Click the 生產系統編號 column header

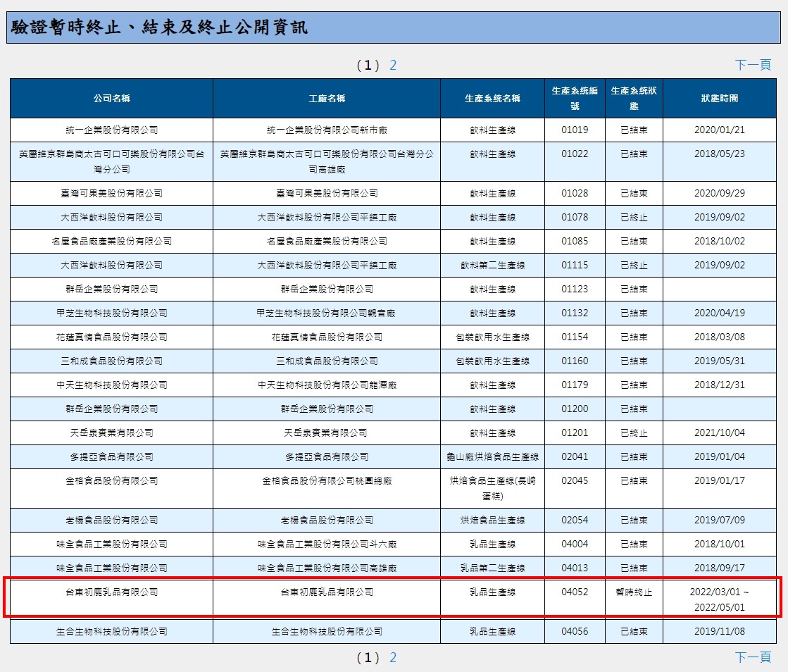click(x=575, y=99)
